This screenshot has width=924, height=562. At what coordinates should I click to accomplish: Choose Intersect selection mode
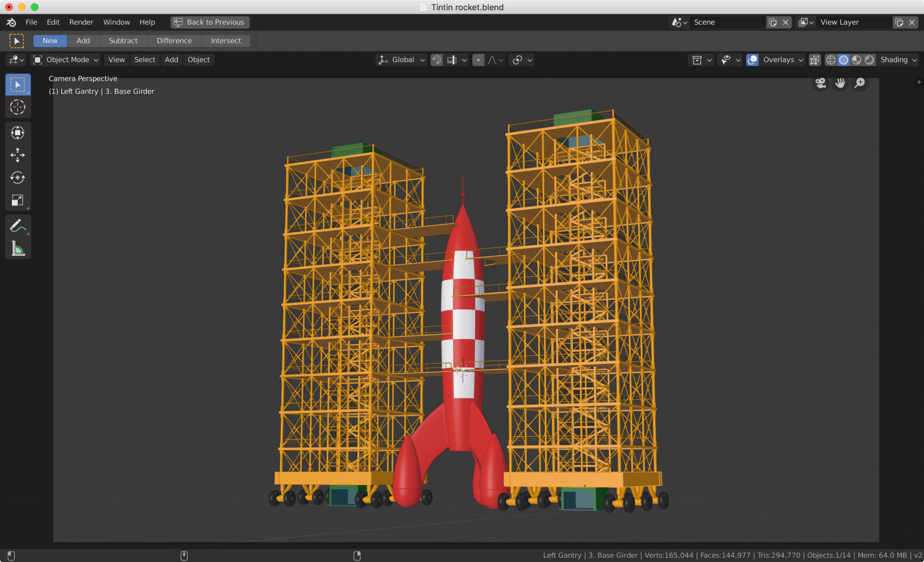pos(226,41)
